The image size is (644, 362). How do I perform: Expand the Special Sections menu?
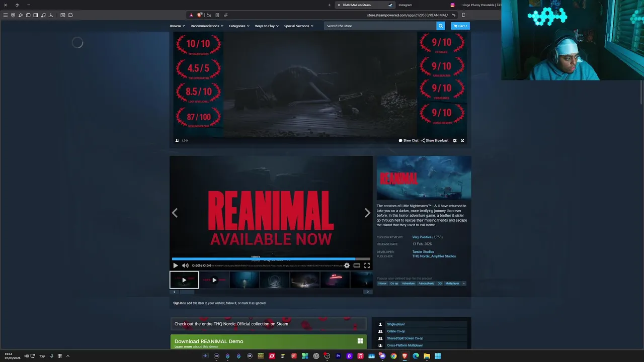click(298, 26)
